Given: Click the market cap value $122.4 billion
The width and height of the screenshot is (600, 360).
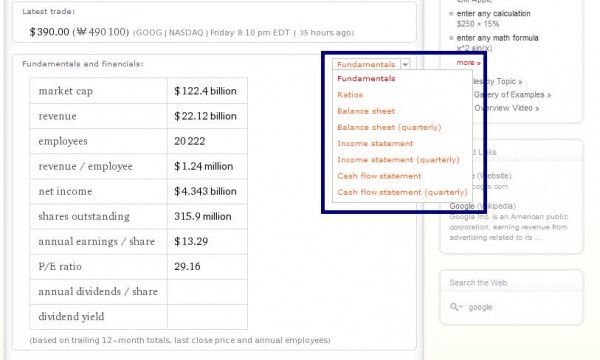Looking at the screenshot, I should tap(205, 91).
